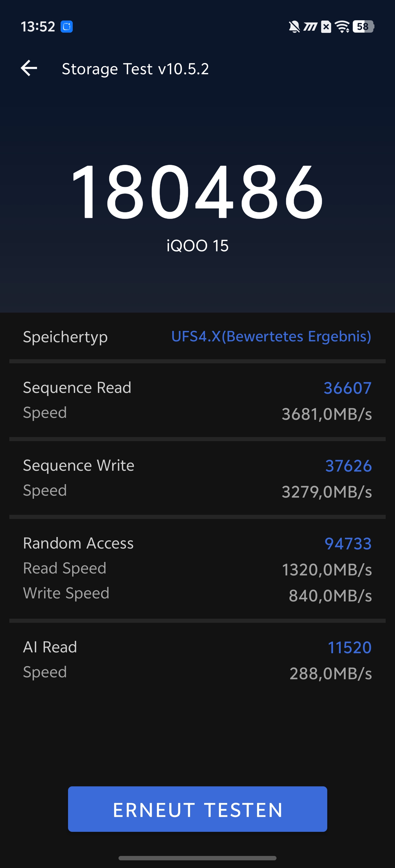Screen dimensions: 395x868
Task: Tap the blue screen recorder status icon
Action: pos(67,27)
